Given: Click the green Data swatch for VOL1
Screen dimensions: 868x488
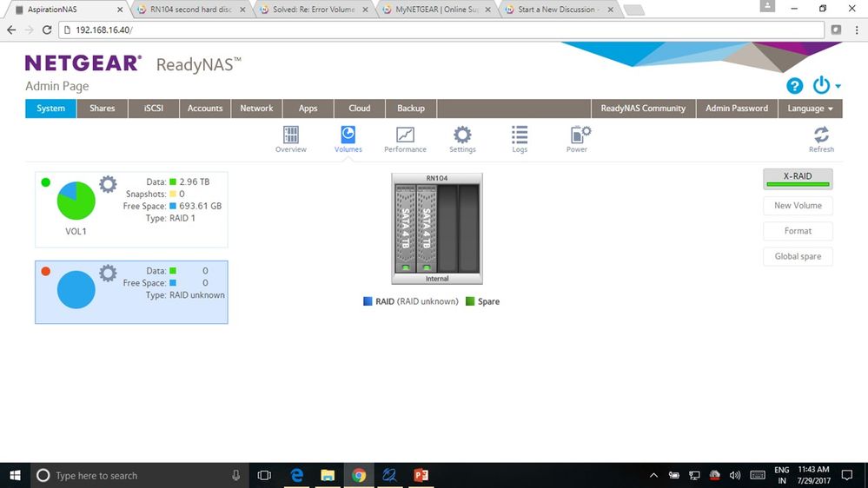Looking at the screenshot, I should pos(173,181).
